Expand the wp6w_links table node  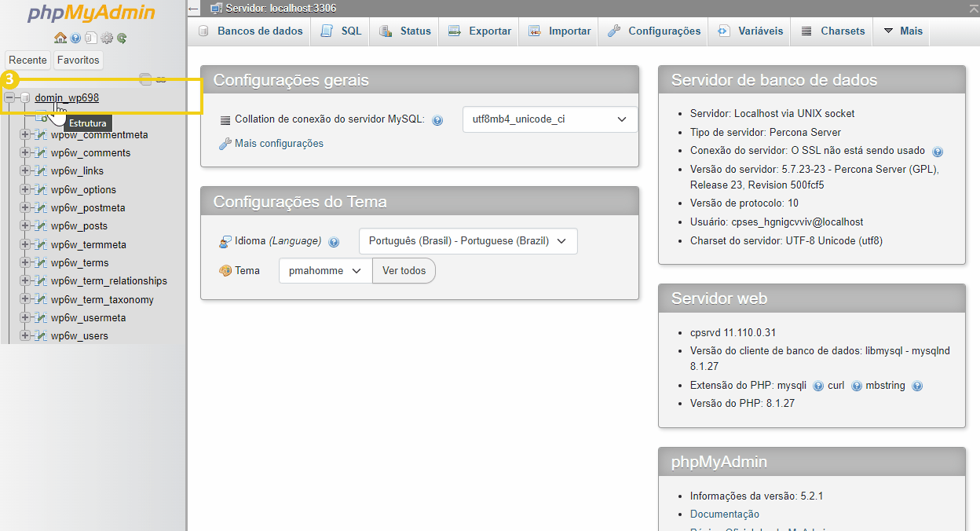[25, 170]
